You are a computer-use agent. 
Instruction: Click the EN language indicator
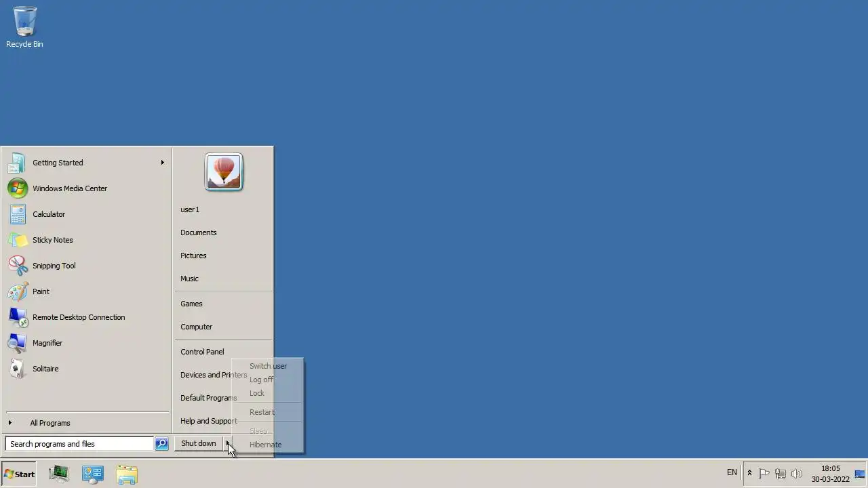[732, 472]
